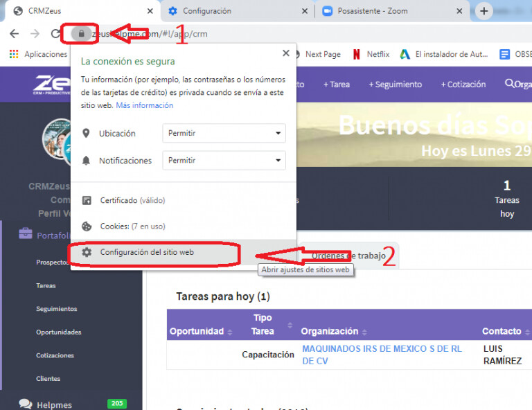Click the CRMZeus tab globe favicon
Image resolution: width=532 pixels, height=410 pixels.
click(x=18, y=11)
